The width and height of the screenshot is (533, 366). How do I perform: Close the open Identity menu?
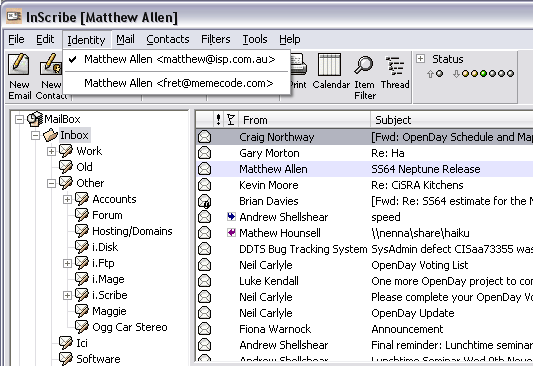pos(86,40)
